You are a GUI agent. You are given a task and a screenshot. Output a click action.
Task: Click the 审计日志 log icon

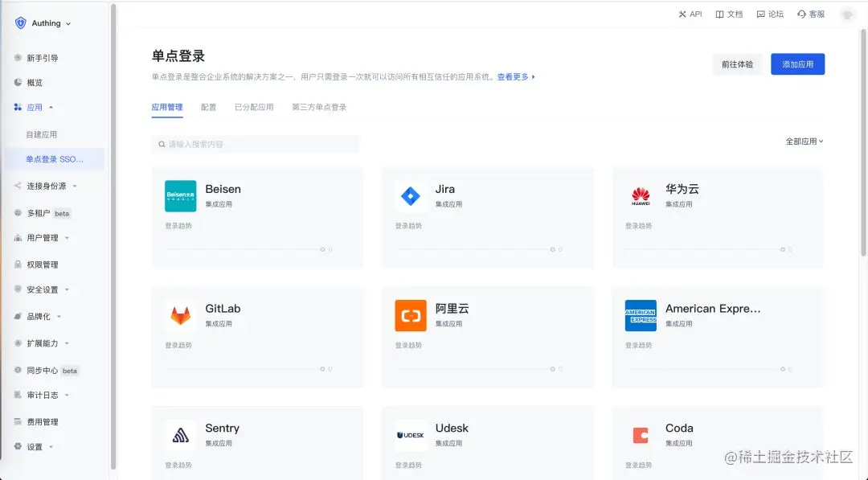18,394
